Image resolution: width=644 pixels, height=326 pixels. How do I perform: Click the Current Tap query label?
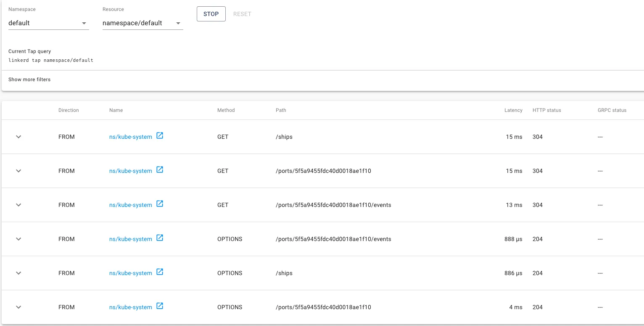(29, 51)
